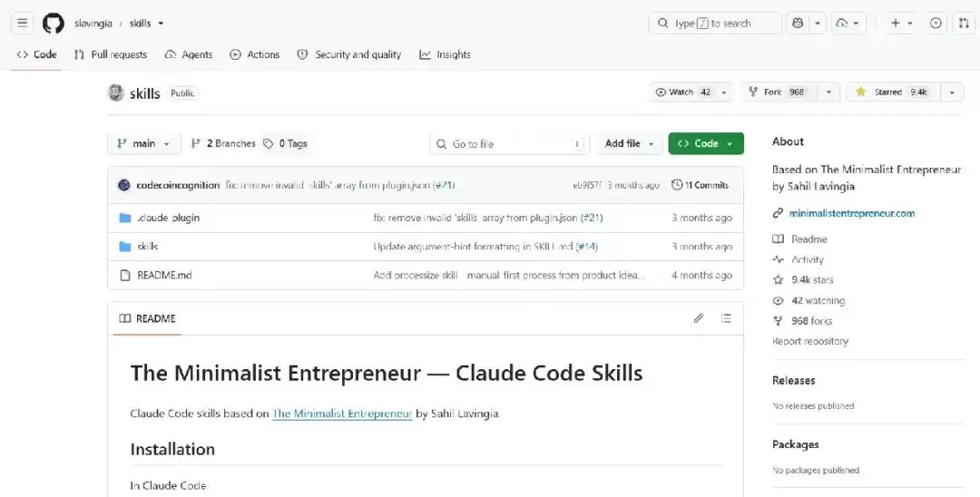
Task: Open the Releases heading link
Action: tap(794, 380)
